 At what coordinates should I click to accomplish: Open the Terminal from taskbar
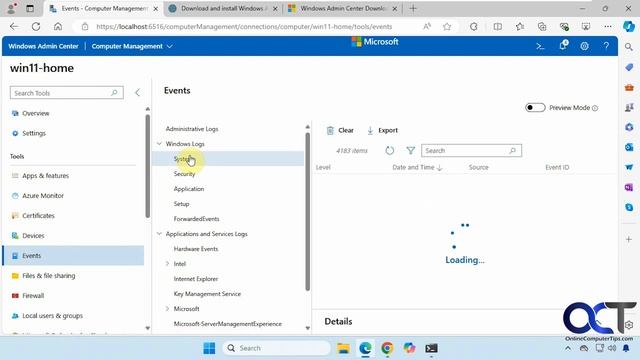coord(431,348)
